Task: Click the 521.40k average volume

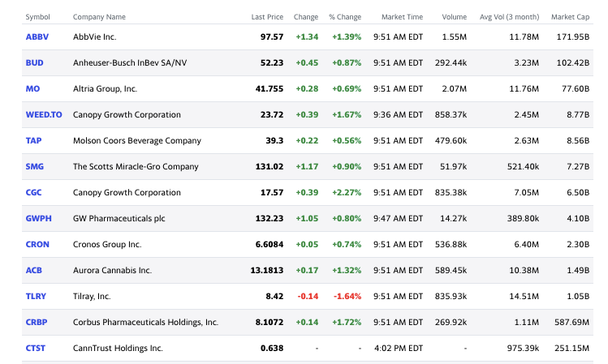Action: click(523, 166)
